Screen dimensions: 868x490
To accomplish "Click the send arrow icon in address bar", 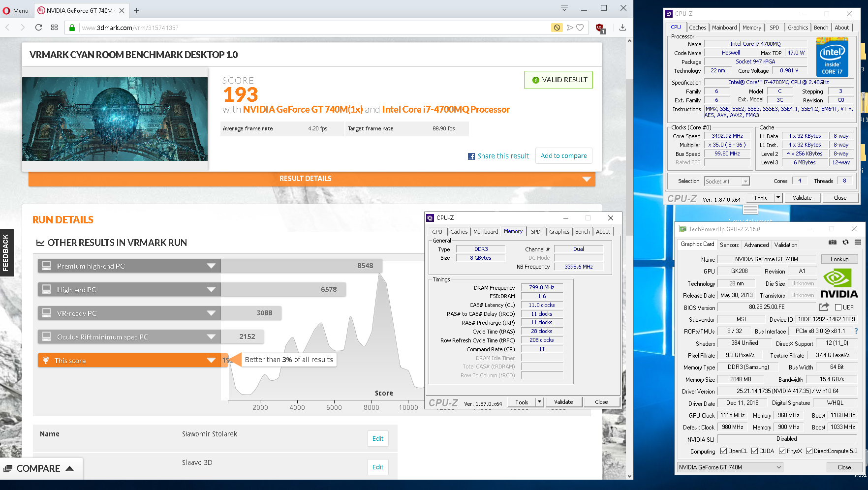I will pos(570,28).
